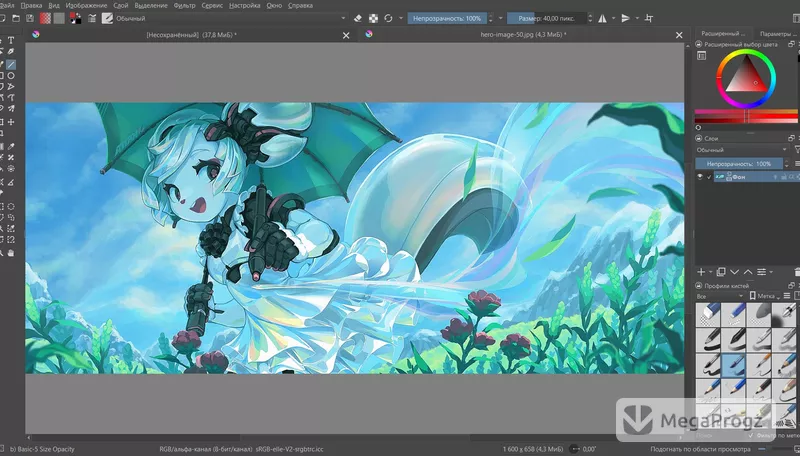Expand the arrow next to Add layer
The width and height of the screenshot is (800, 456).
tap(710, 272)
